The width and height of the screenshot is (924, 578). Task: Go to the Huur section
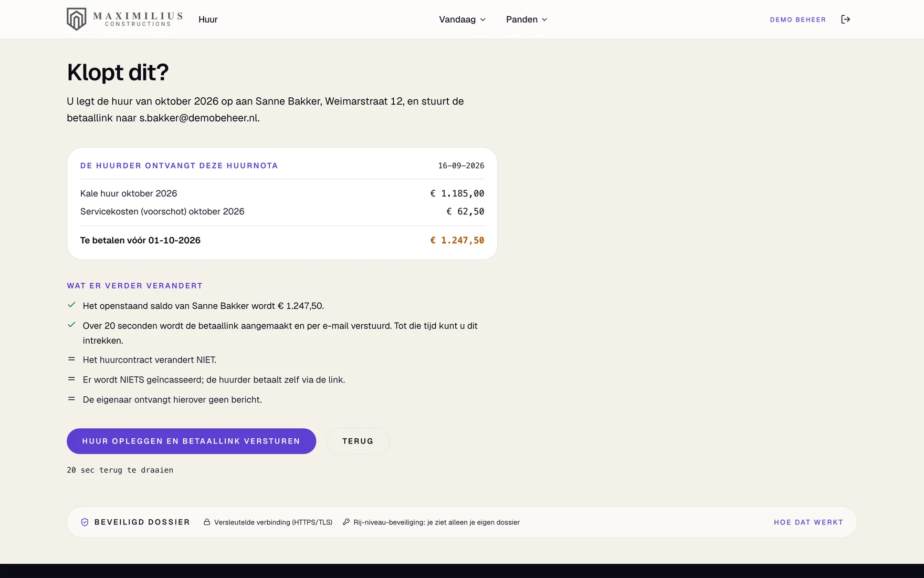208,19
